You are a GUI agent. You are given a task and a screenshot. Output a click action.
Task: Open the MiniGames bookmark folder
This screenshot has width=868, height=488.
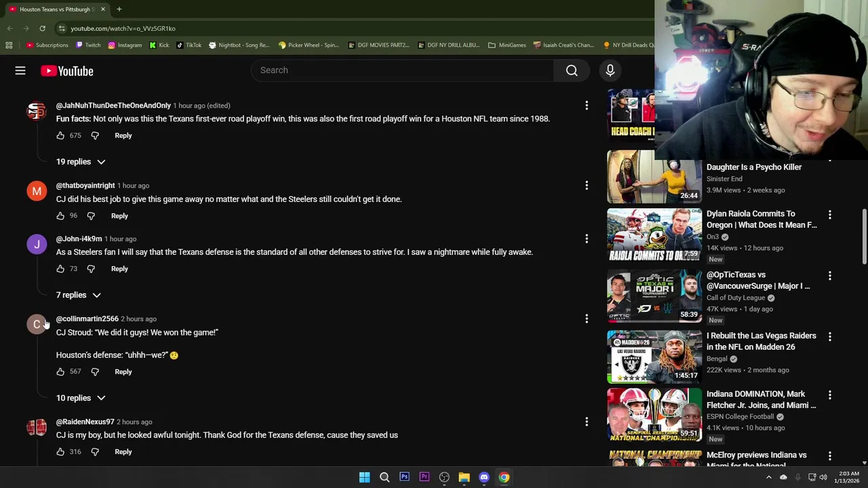pos(507,45)
